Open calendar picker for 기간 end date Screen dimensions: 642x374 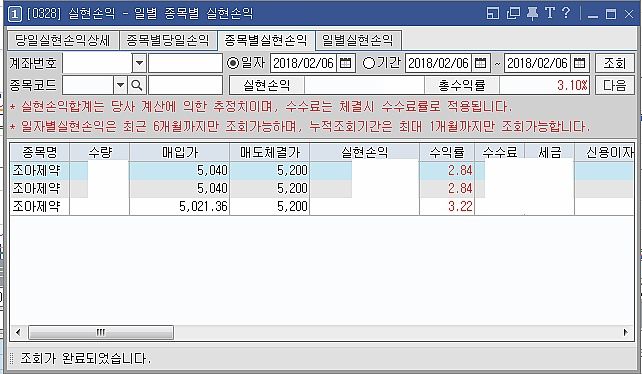[x=579, y=63]
